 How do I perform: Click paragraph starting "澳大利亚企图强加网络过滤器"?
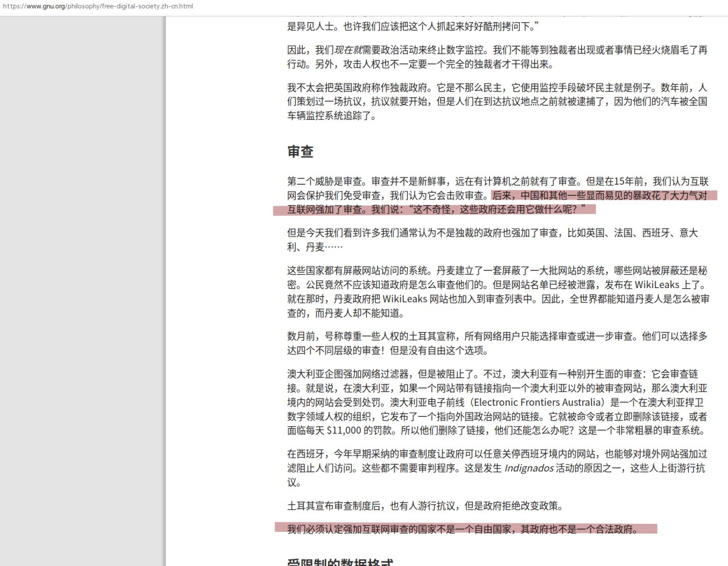[x=497, y=402]
